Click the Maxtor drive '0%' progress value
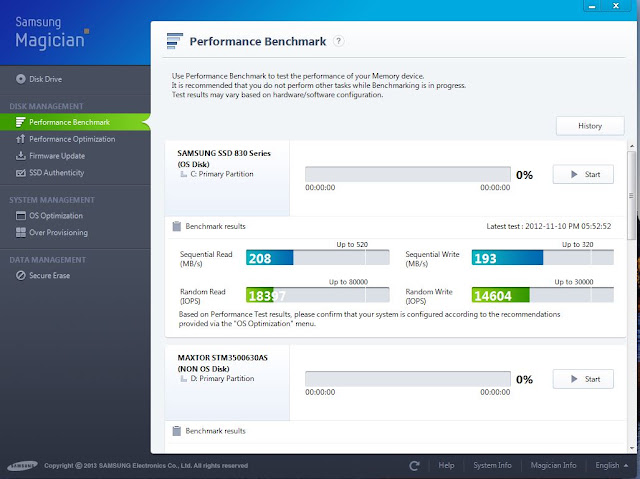Viewport: 640px width, 479px height. pos(524,380)
